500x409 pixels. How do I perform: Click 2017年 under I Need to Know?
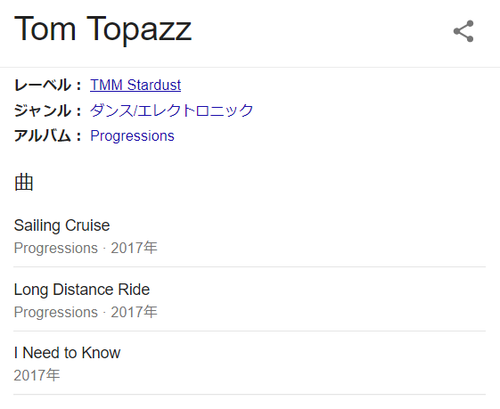pos(37,376)
